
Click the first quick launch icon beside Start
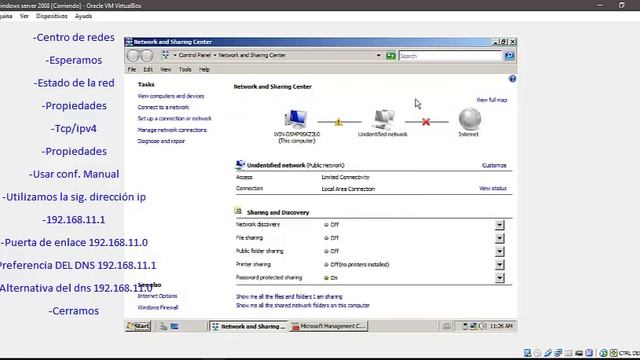coord(163,326)
